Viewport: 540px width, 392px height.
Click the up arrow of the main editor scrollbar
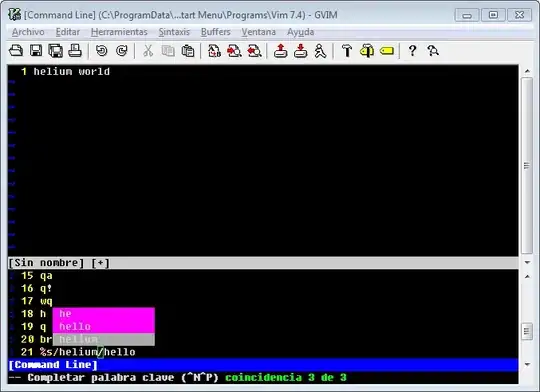click(x=527, y=71)
